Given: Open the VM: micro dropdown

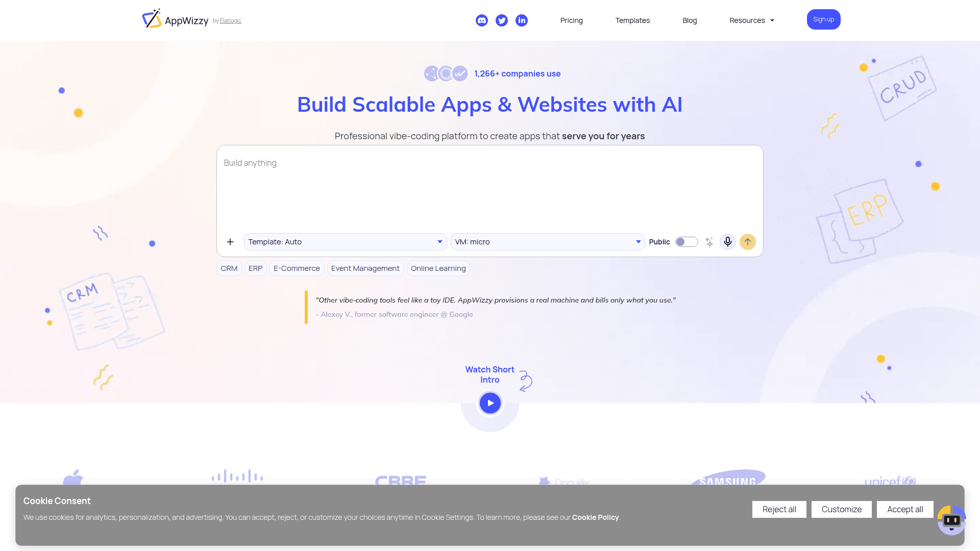Looking at the screenshot, I should point(548,242).
